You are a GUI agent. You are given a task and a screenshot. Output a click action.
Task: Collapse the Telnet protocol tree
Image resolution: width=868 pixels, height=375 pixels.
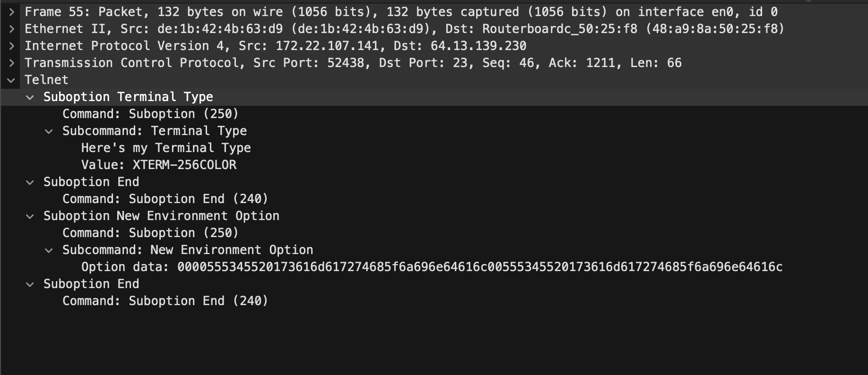pos(11,80)
